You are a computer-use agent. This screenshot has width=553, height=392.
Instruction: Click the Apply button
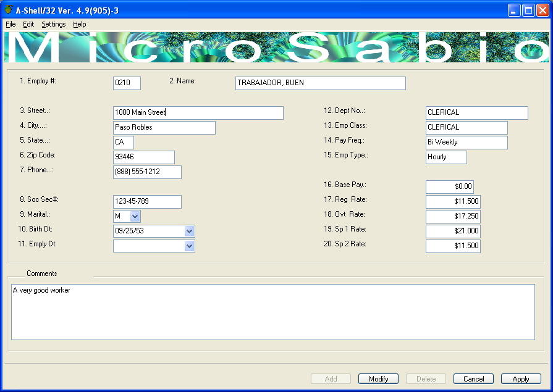pyautogui.click(x=521, y=379)
